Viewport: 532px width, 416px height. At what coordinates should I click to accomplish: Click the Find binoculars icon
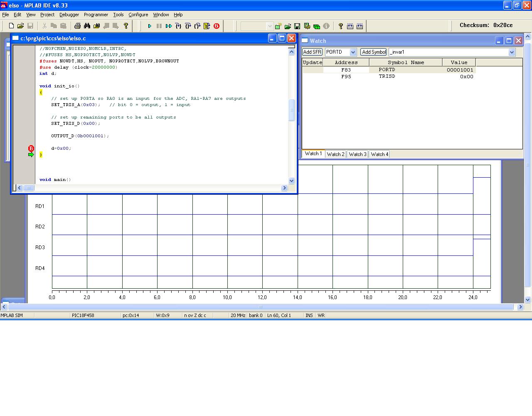(87, 26)
